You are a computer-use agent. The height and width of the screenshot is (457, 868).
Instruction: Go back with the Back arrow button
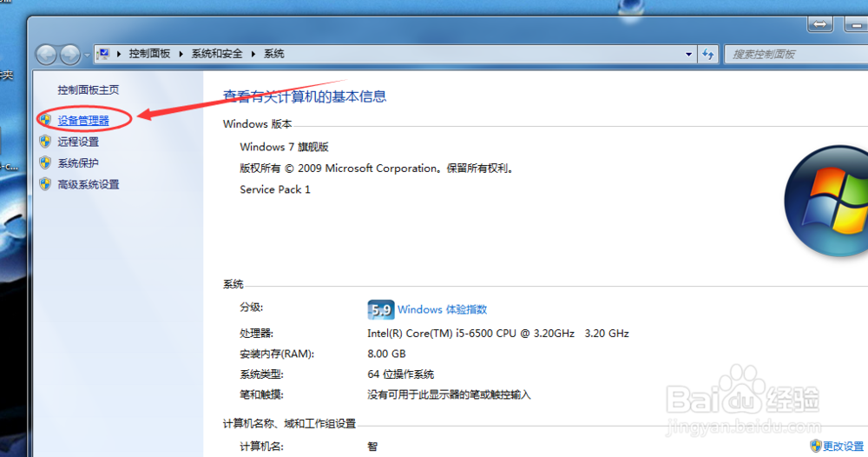tap(46, 54)
